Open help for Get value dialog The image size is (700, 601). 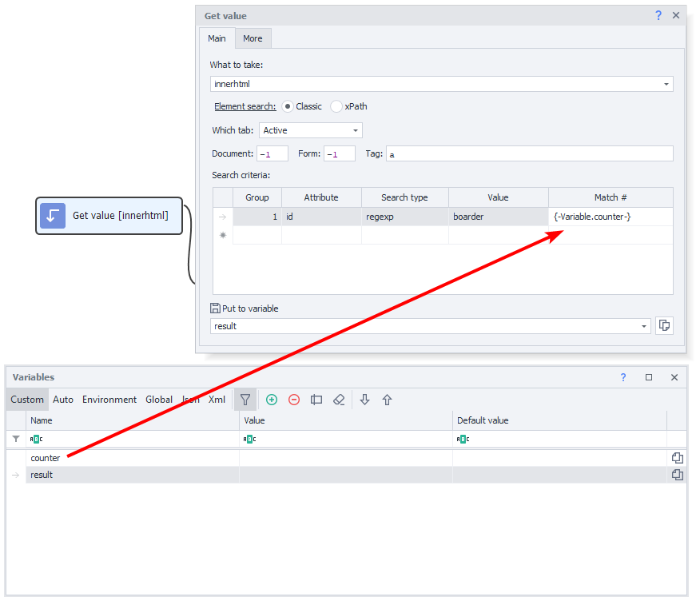(x=658, y=15)
